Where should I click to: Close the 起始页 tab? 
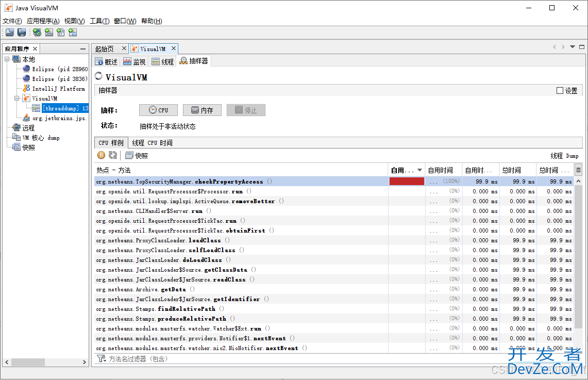coord(124,48)
